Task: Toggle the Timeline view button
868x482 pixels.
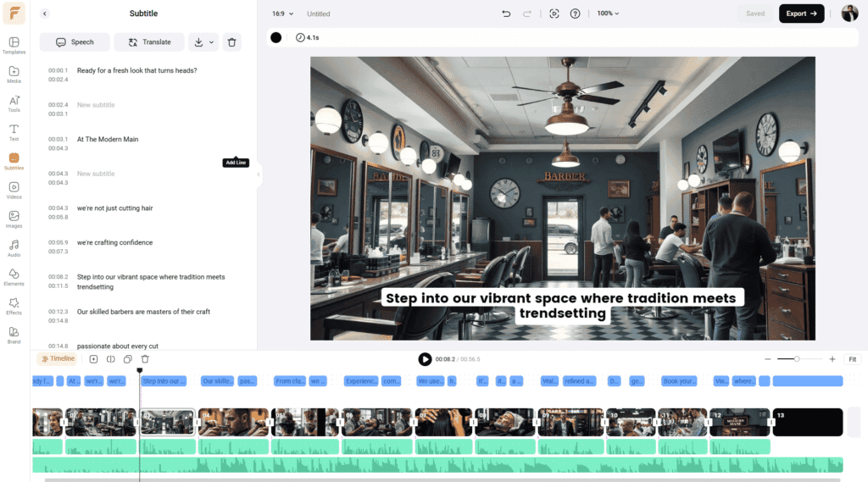Action: click(x=58, y=358)
